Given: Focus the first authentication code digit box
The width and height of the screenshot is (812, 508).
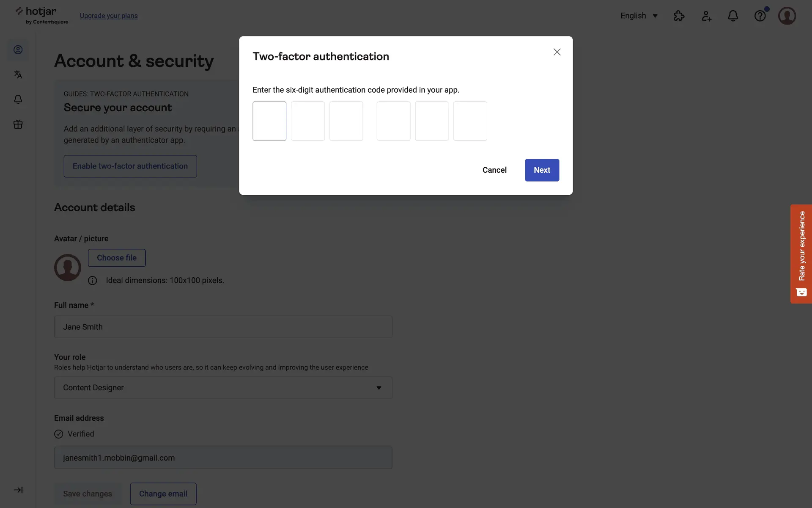Looking at the screenshot, I should [x=269, y=121].
